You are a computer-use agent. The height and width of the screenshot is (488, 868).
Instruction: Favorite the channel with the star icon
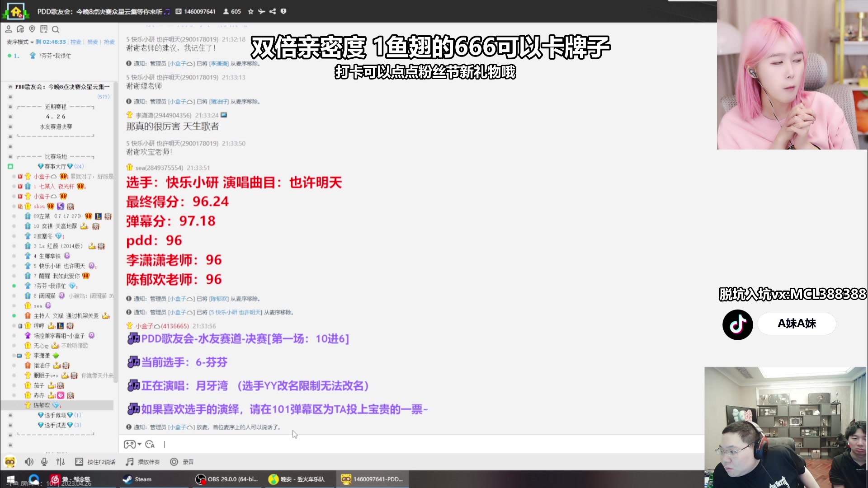click(x=250, y=12)
